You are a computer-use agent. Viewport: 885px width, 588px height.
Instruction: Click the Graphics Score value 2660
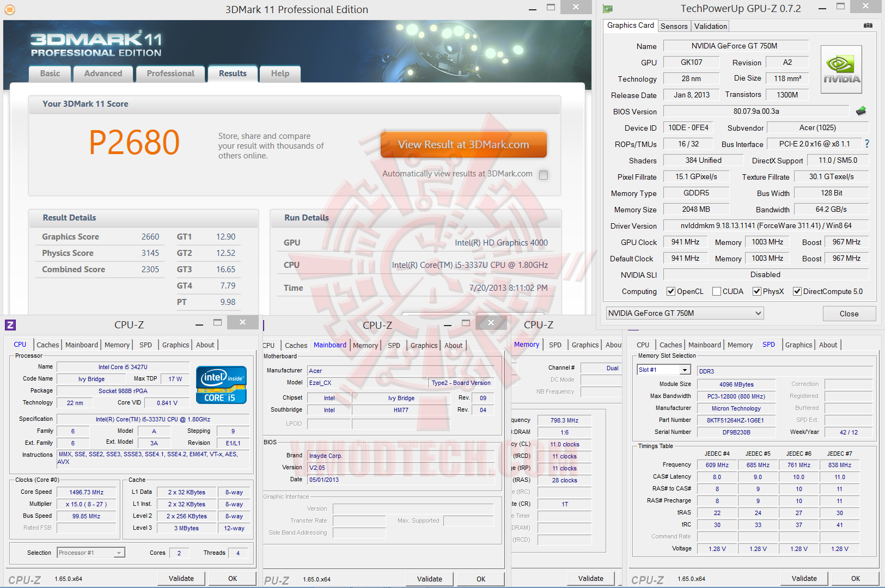coord(150,237)
